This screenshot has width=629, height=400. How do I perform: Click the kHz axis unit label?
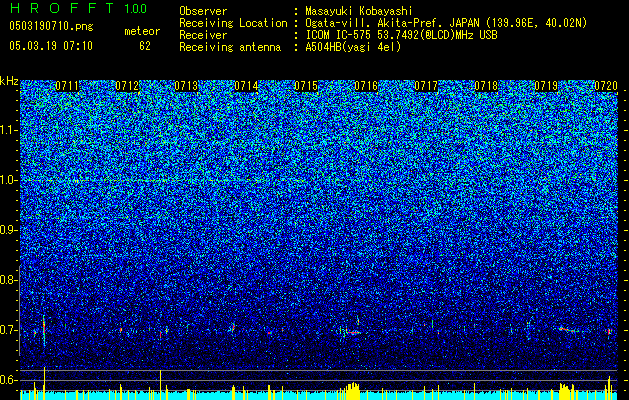(x=9, y=81)
